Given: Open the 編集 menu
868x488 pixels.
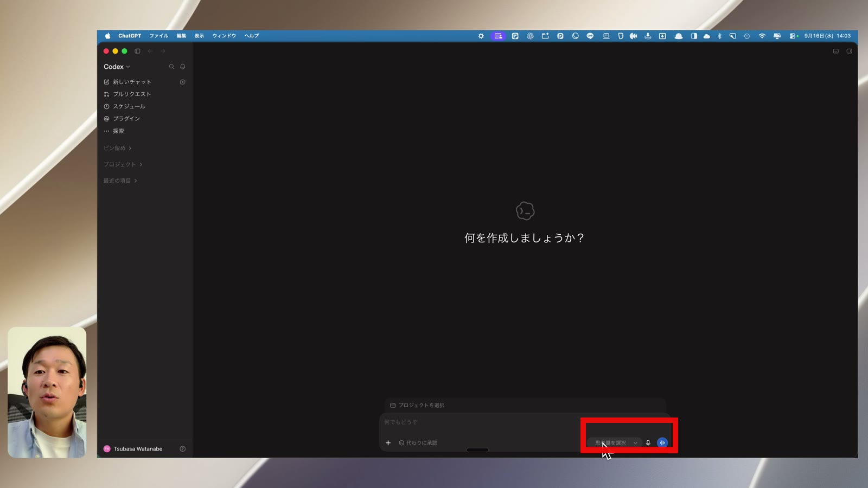Looking at the screenshot, I should click(x=181, y=36).
